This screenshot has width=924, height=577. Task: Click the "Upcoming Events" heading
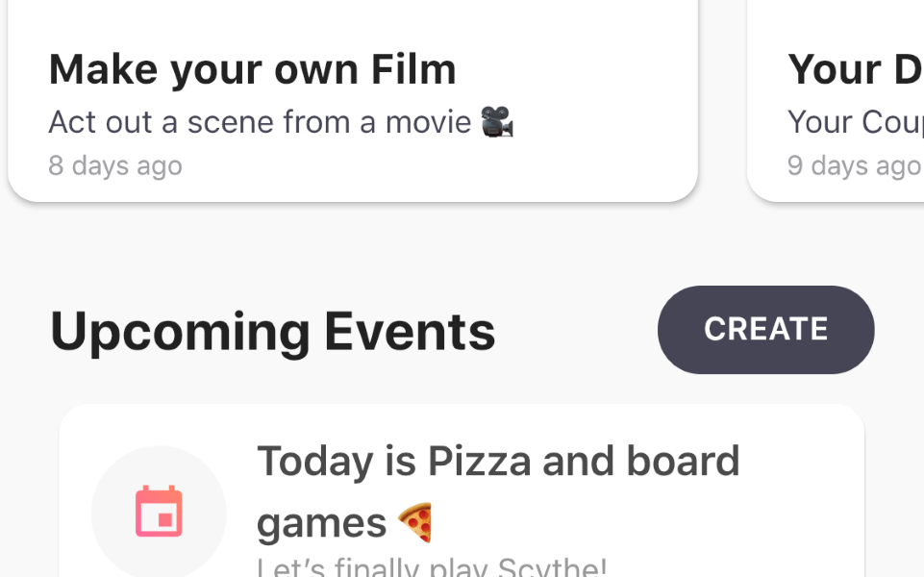tap(272, 331)
